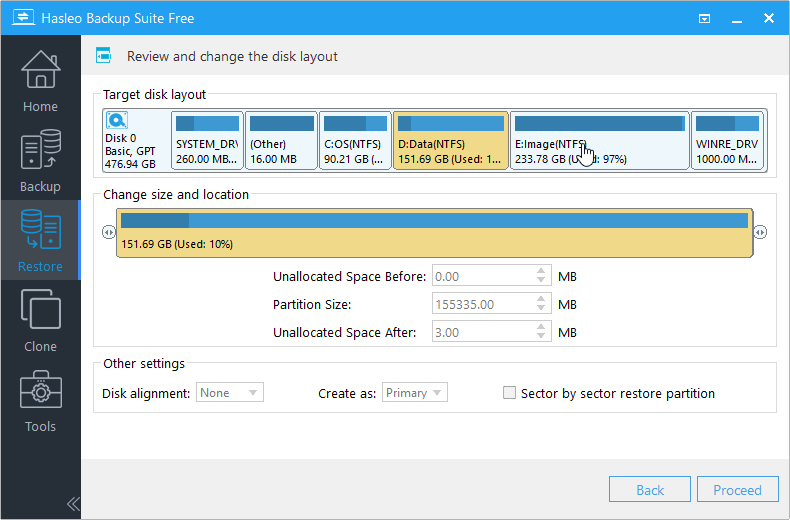Select the WINRE_DRV partition block
The height and width of the screenshot is (520, 790).
point(727,140)
